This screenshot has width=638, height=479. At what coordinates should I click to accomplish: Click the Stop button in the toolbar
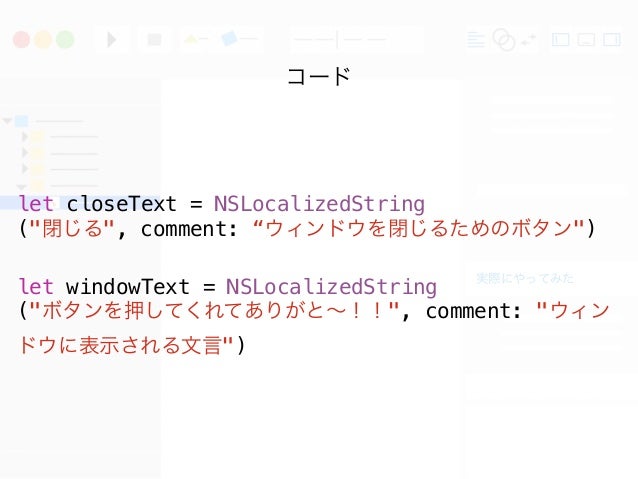click(x=154, y=39)
